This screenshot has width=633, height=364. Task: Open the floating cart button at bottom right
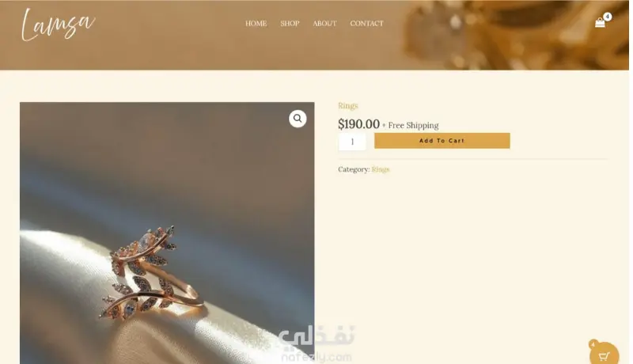605,355
